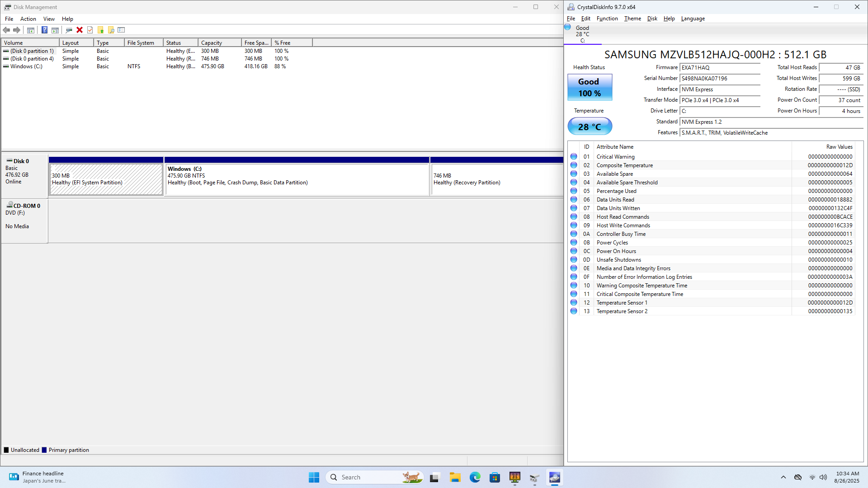
Task: Click the blue Help question mark icon
Action: 44,30
